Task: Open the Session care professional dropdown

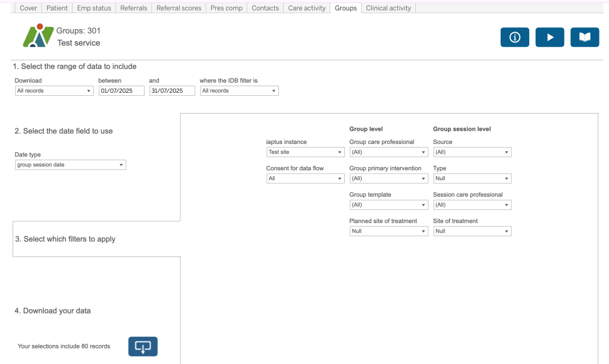Action: pos(472,205)
